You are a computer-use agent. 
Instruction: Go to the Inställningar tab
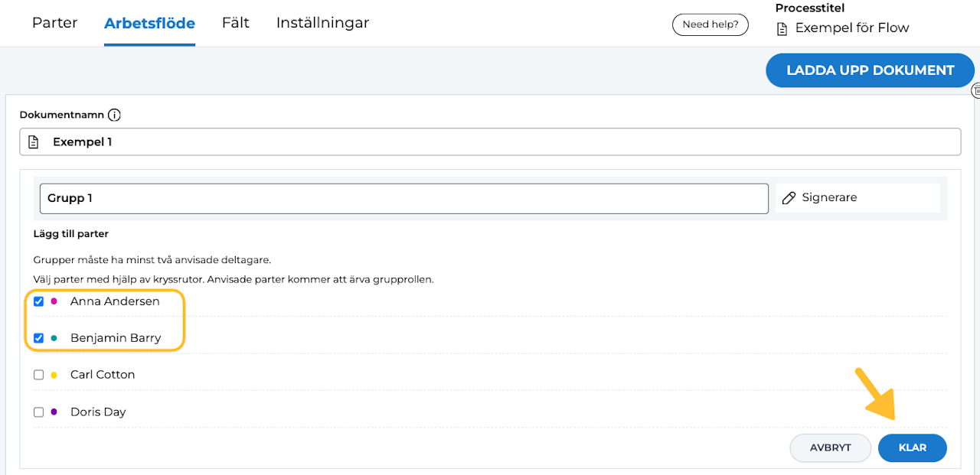pyautogui.click(x=322, y=23)
